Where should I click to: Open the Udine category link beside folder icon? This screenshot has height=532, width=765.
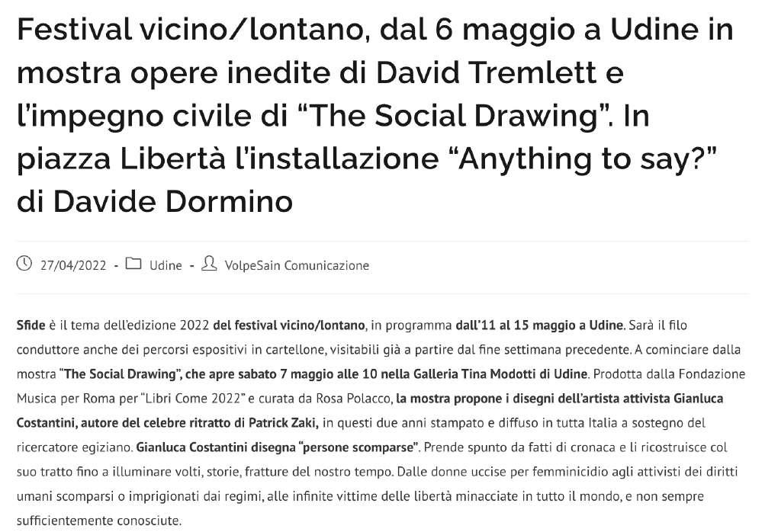[x=166, y=265]
